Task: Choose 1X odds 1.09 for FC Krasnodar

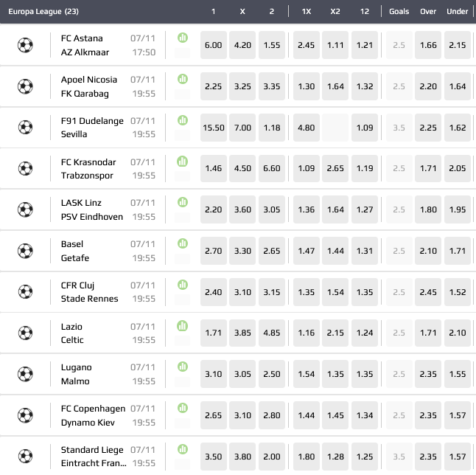Action: 306,169
